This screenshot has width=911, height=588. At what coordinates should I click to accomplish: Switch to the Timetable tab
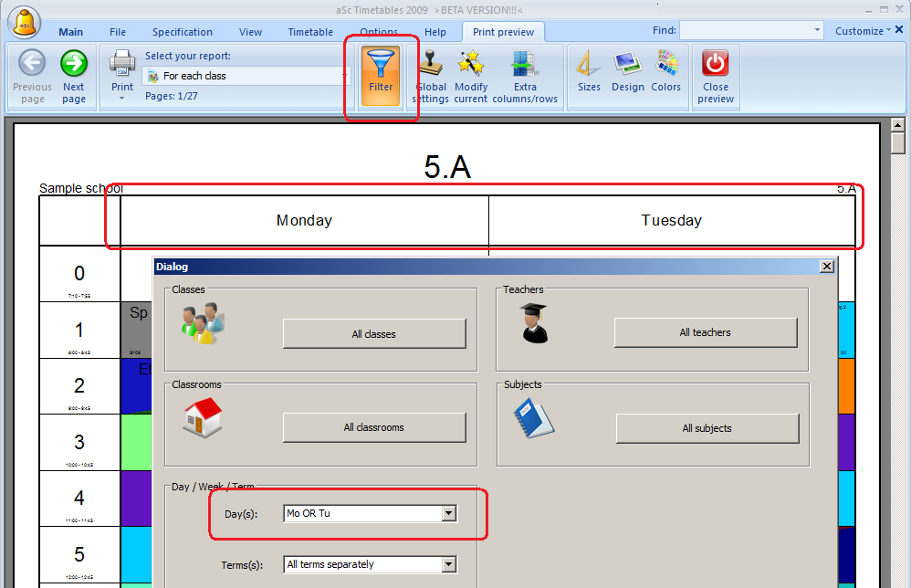(x=310, y=32)
